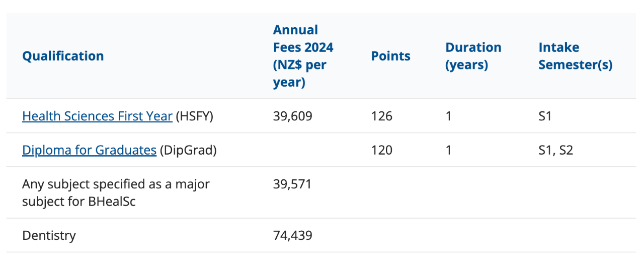This screenshot has height=263, width=644.
Task: Click the Intake Semester(s) column header
Action: [576, 56]
